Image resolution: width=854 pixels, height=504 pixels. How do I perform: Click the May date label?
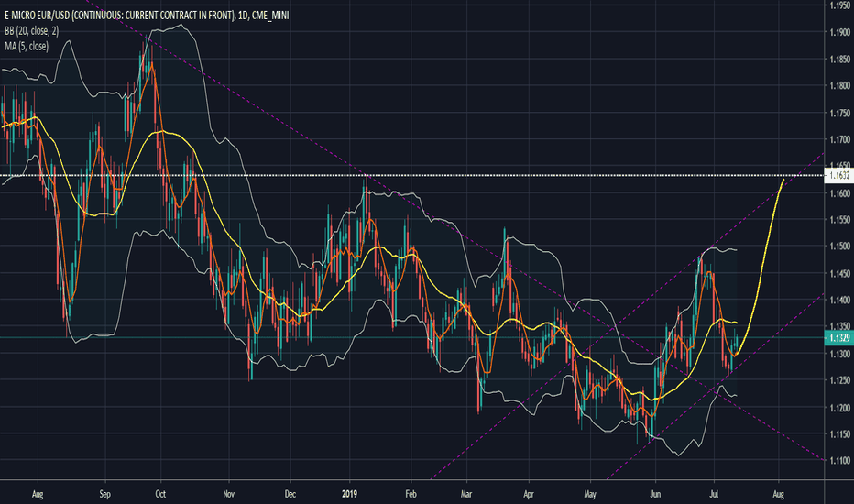(590, 494)
